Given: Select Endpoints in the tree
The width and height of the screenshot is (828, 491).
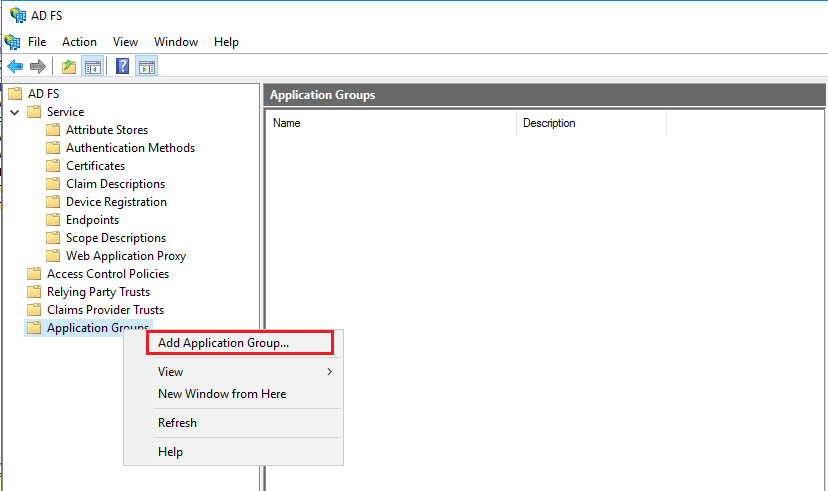Looking at the screenshot, I should coord(92,219).
